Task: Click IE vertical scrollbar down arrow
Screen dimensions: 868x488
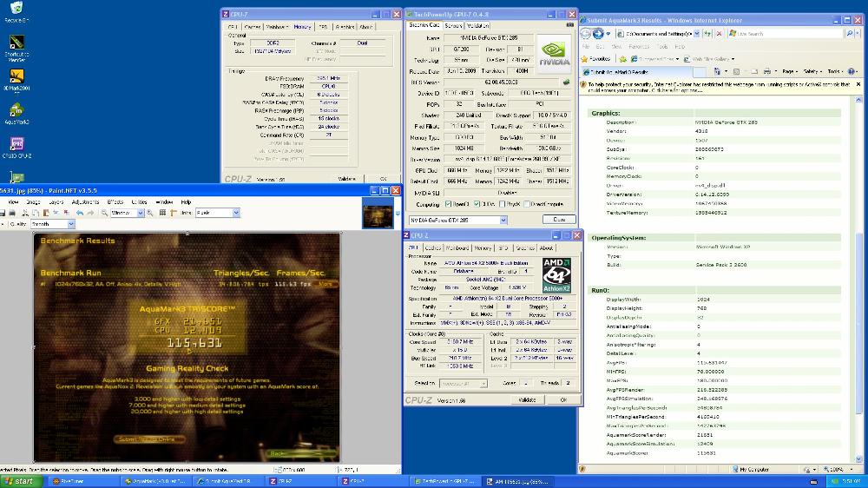Action: point(859,458)
